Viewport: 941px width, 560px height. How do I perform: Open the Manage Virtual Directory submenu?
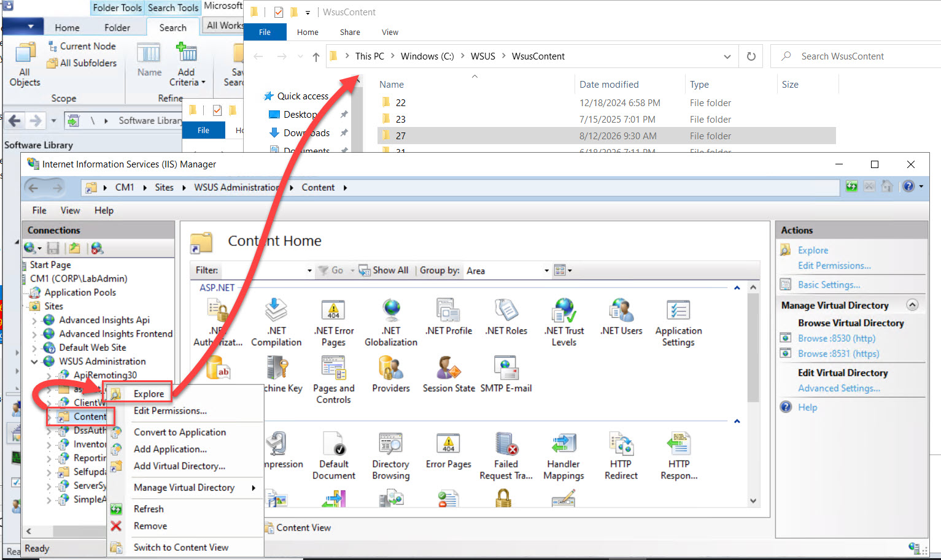pos(184,488)
